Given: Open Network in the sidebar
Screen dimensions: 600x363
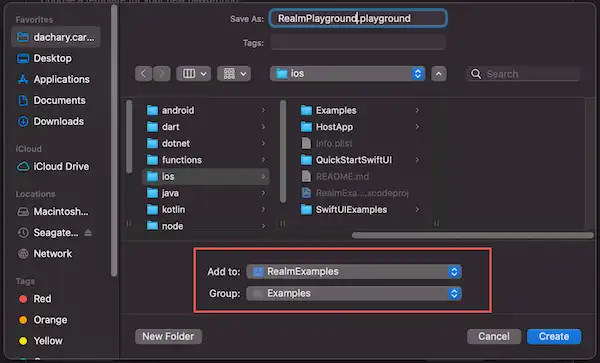Looking at the screenshot, I should point(44,254).
